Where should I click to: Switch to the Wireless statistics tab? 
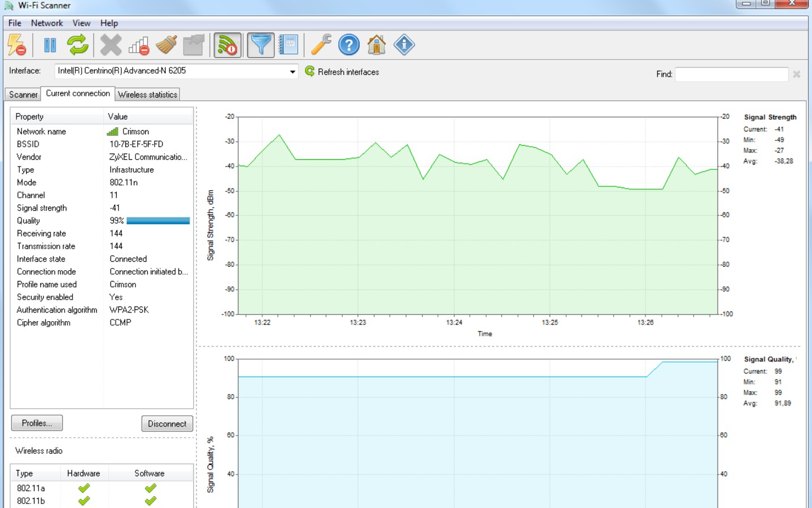(147, 95)
